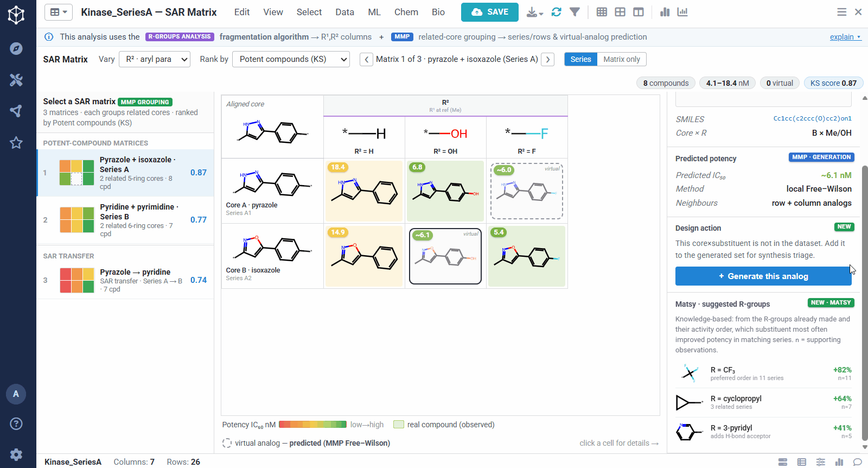
Task: Switch to Matrix only toggle
Action: click(622, 59)
